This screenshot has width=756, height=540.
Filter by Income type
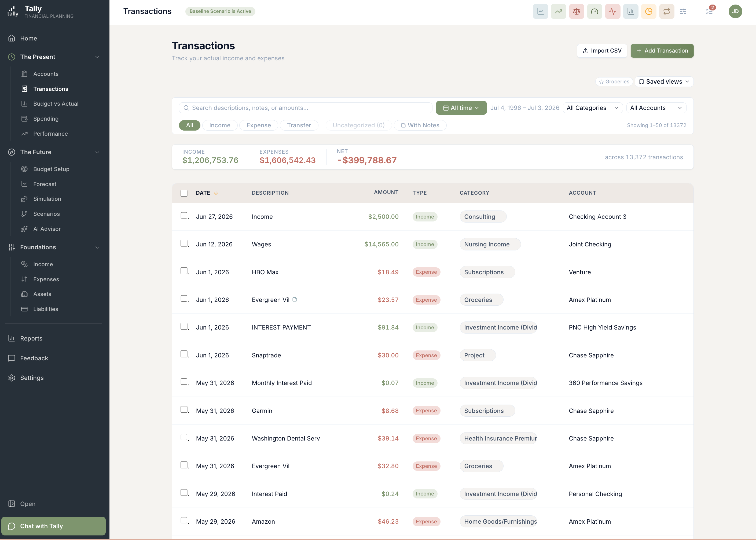219,125
